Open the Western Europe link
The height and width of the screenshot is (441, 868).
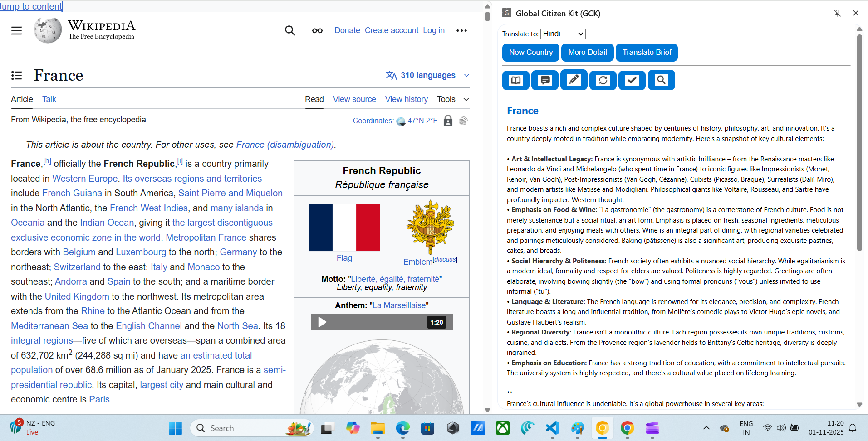coord(85,179)
